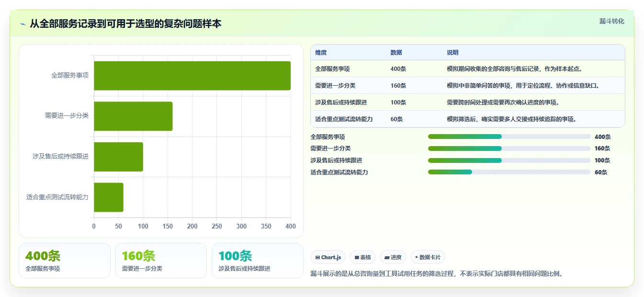Click the 涉及售后或持续跟进 100条 progress bar

(x=509, y=160)
